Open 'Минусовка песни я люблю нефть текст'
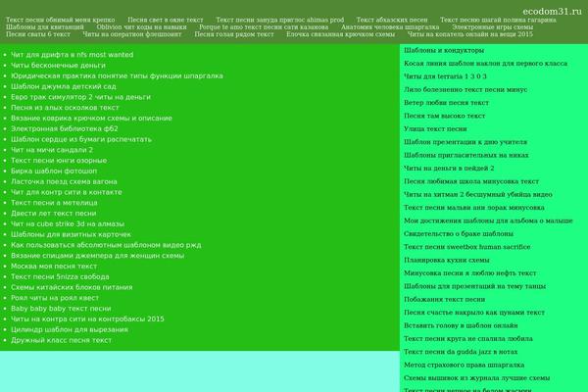Viewport: 588px width, 392px height. click(470, 273)
